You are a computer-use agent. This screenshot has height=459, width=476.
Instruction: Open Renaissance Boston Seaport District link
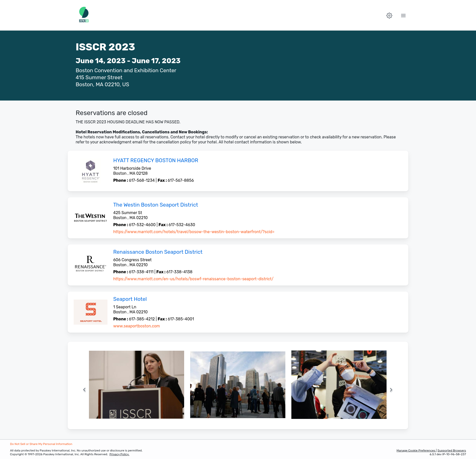click(158, 252)
